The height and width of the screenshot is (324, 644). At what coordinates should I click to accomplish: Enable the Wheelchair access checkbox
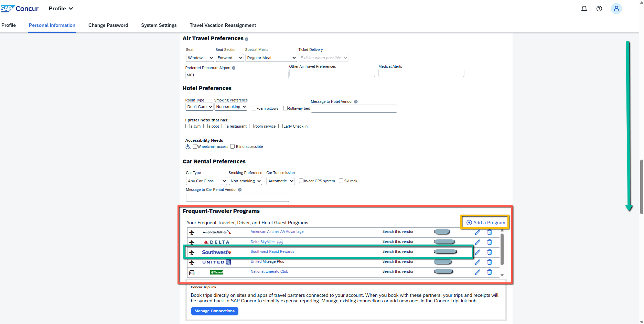coord(195,146)
